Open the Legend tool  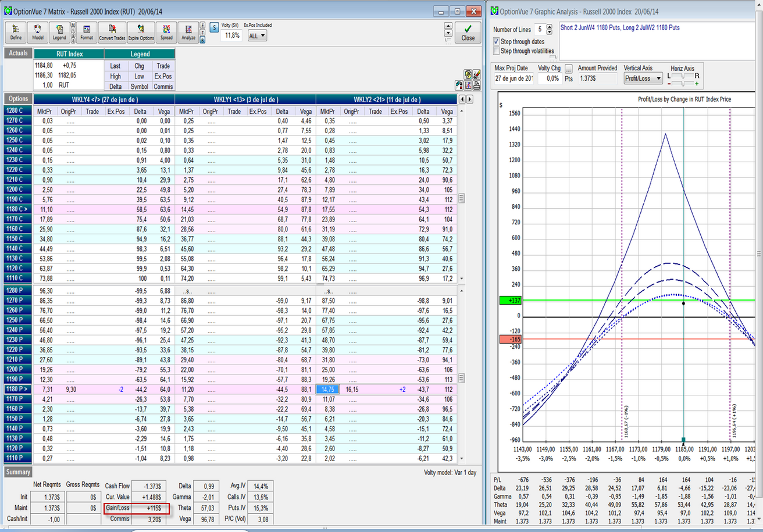click(x=59, y=32)
